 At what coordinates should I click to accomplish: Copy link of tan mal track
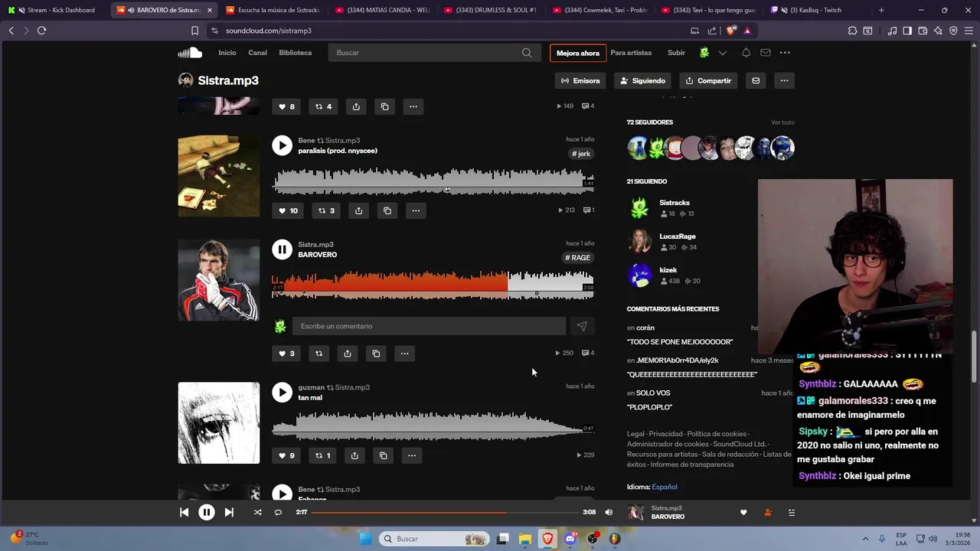384,455
